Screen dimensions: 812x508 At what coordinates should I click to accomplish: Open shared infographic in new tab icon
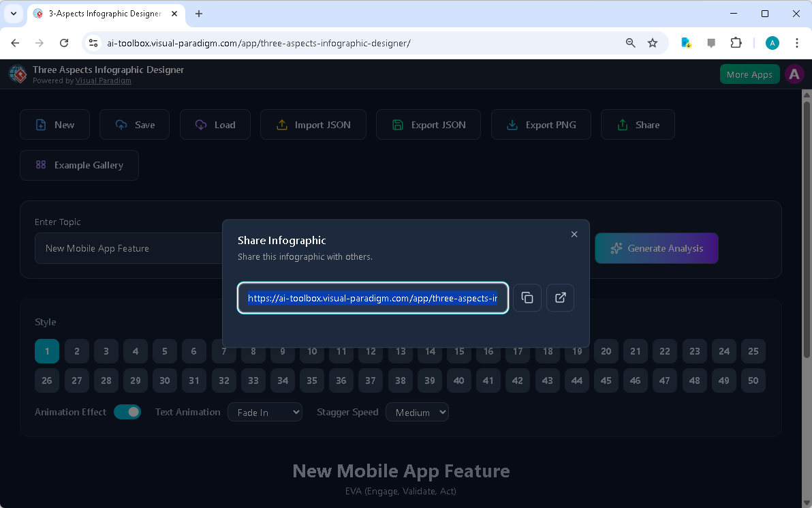560,298
